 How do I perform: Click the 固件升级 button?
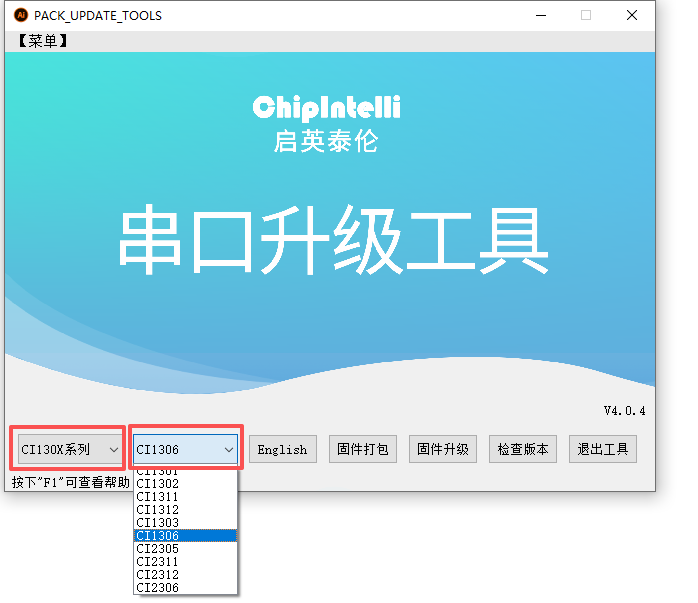(443, 450)
